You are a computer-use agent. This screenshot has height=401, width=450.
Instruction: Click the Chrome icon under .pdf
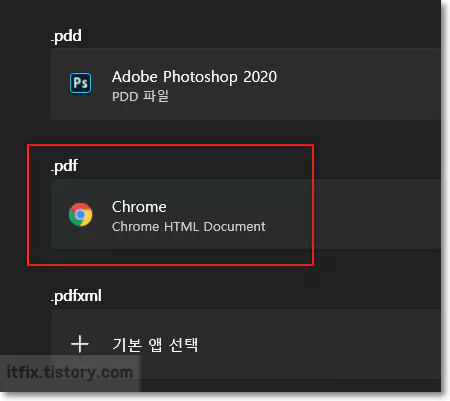pos(80,214)
